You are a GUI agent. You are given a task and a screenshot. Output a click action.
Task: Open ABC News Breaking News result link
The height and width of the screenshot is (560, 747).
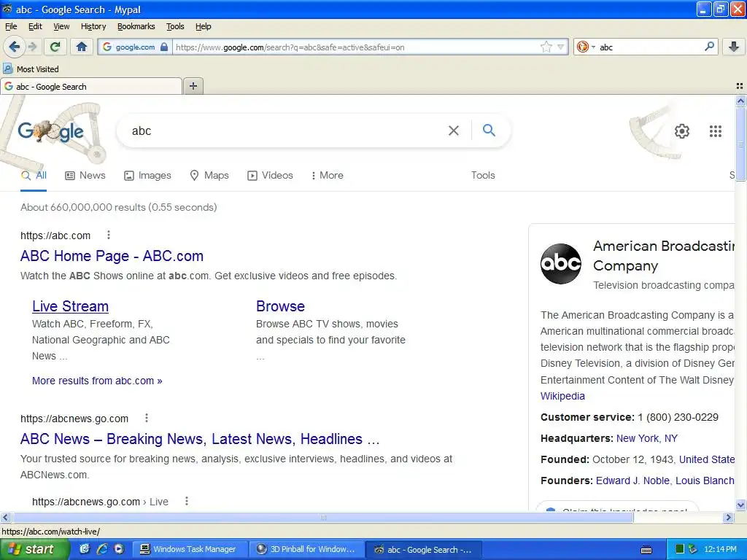coord(200,438)
